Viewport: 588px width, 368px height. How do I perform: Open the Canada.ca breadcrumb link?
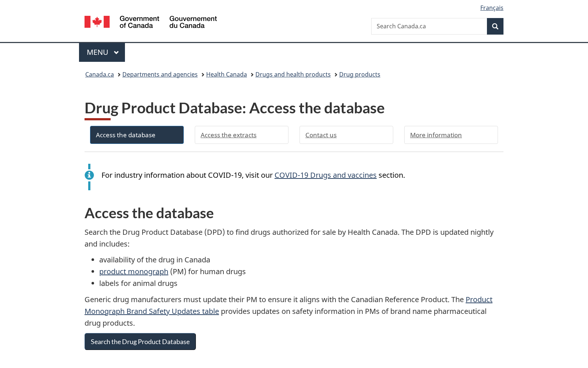[100, 74]
